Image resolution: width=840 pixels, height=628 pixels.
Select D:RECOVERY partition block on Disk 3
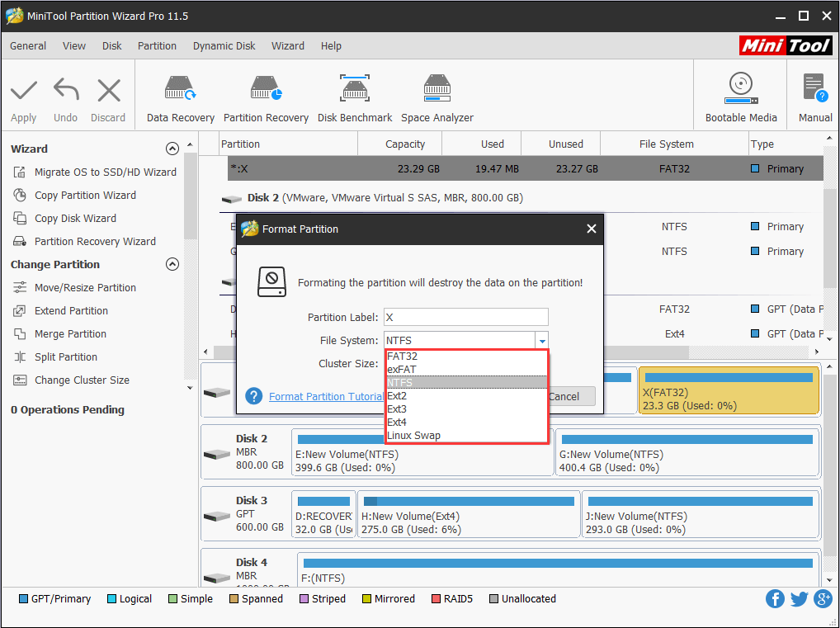coord(323,514)
